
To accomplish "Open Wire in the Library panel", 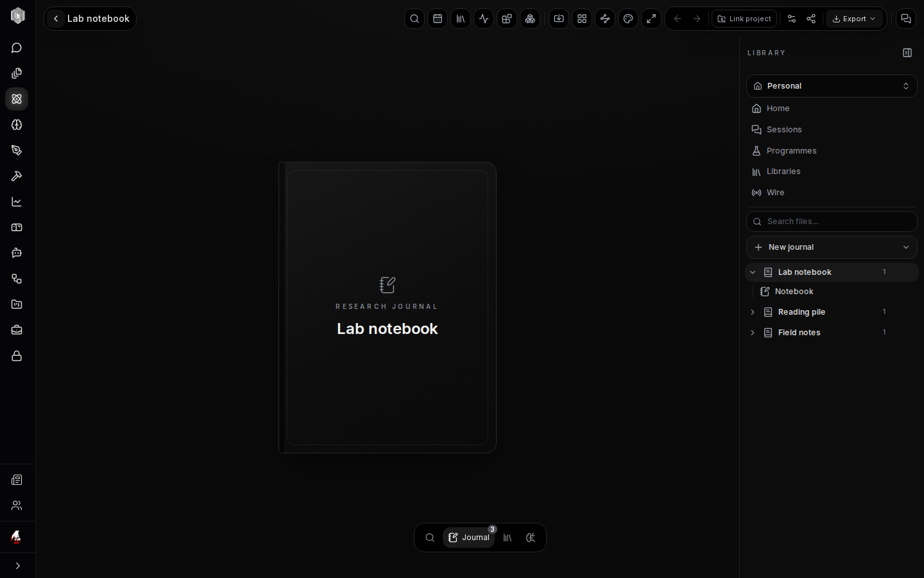I will click(x=832, y=193).
